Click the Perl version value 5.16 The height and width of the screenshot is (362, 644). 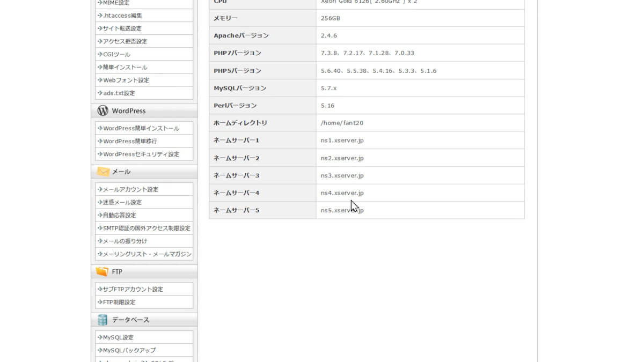[x=327, y=106]
